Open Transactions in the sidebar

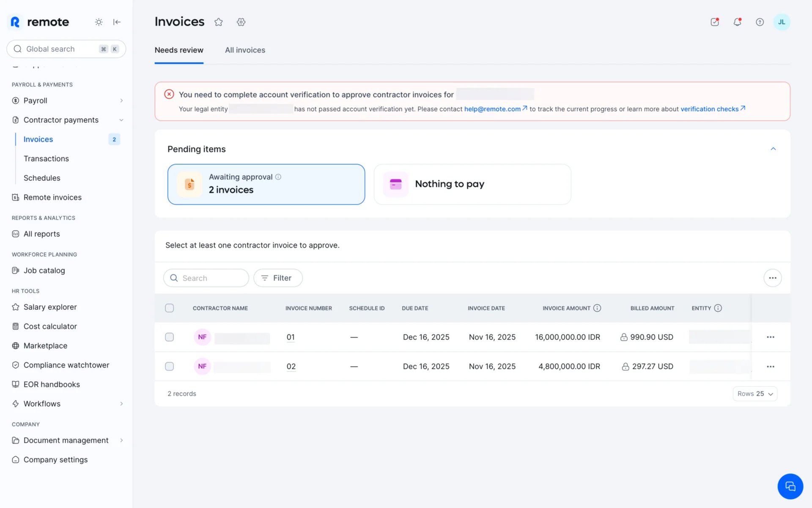pyautogui.click(x=46, y=159)
